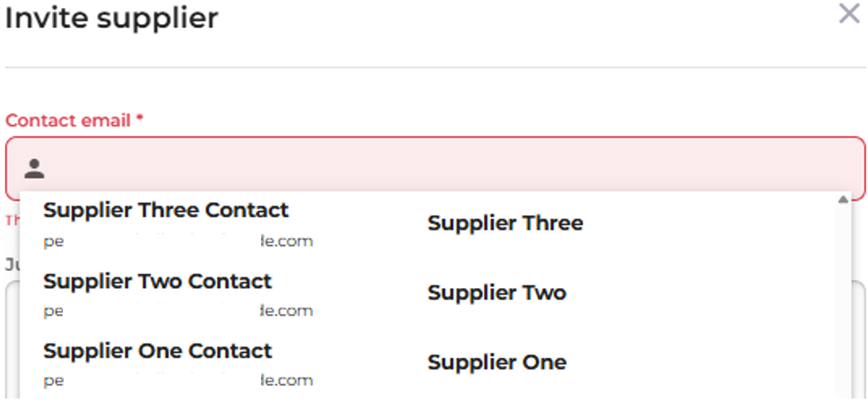
Task: Select Supplier Three Contact suggestion
Action: tap(166, 210)
